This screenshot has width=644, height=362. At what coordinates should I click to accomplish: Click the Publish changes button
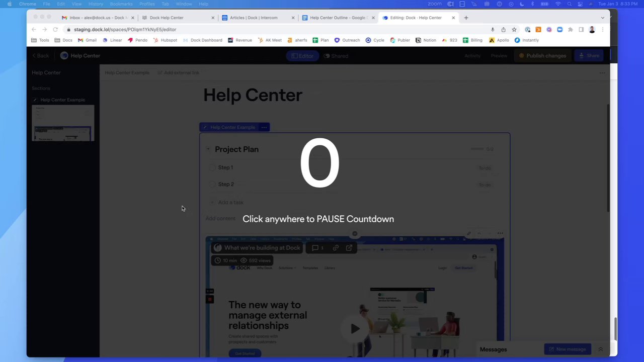click(542, 56)
